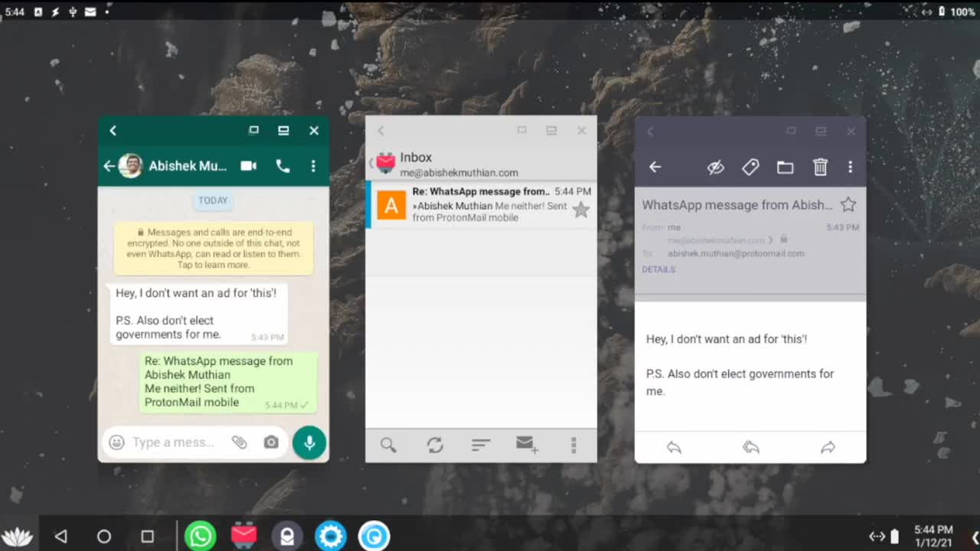Open the Inbox account icon menu
Screen dimensions: 980x551
click(385, 162)
